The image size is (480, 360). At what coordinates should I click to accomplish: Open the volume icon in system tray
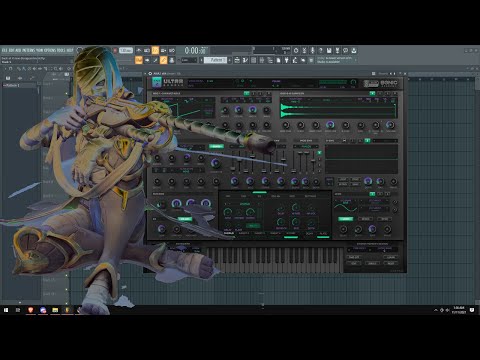click(x=447, y=310)
